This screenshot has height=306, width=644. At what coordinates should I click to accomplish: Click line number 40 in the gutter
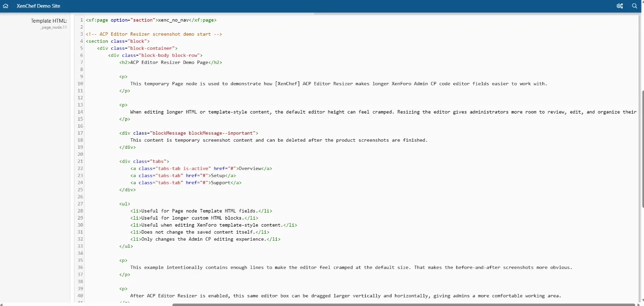80,295
